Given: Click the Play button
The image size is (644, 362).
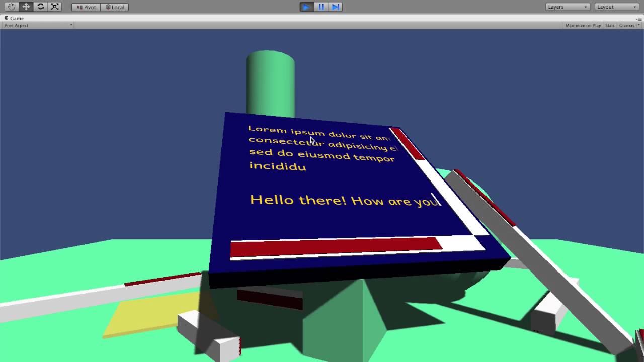Looking at the screenshot, I should (306, 7).
